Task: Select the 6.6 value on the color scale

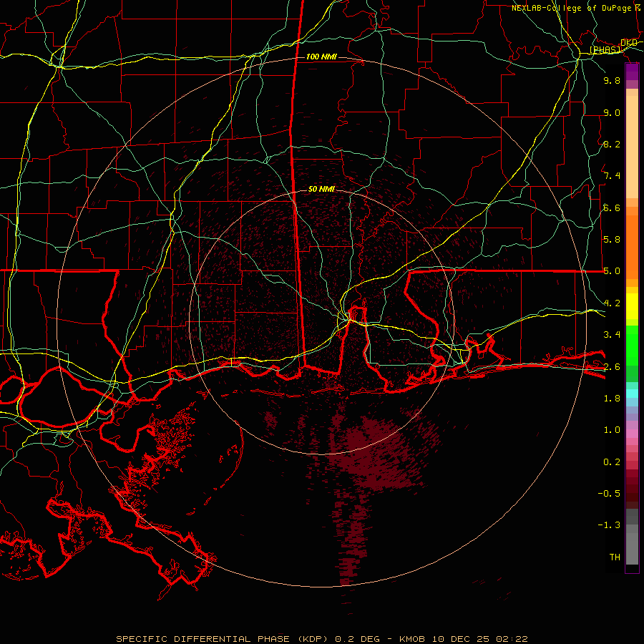Action: (x=612, y=208)
